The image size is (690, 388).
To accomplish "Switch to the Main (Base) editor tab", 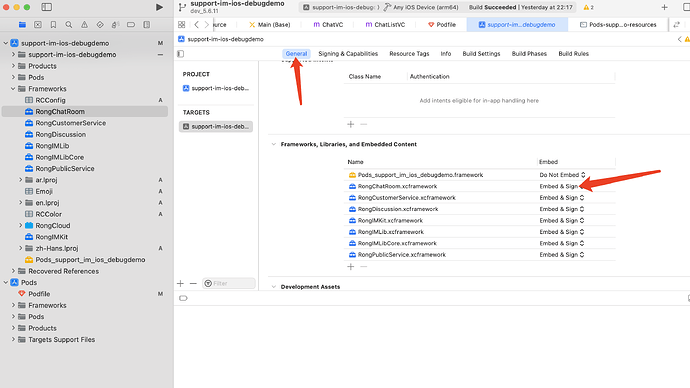I will tap(269, 25).
